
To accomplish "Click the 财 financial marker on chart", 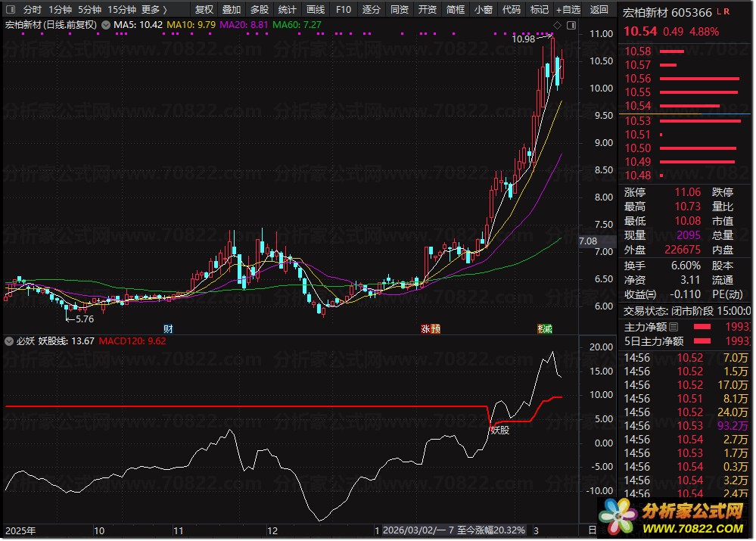I will pos(168,328).
